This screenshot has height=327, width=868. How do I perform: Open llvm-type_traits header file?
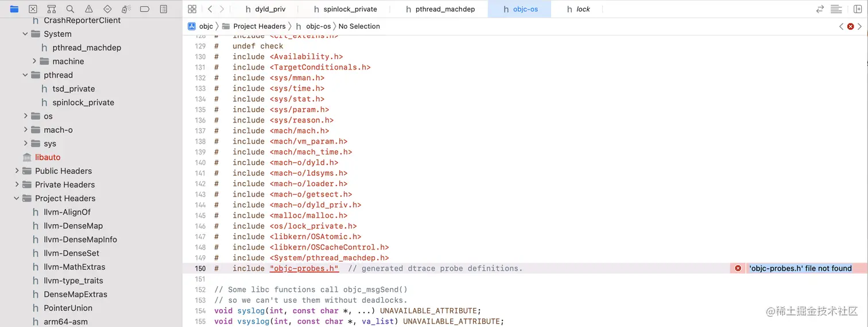[73, 280]
